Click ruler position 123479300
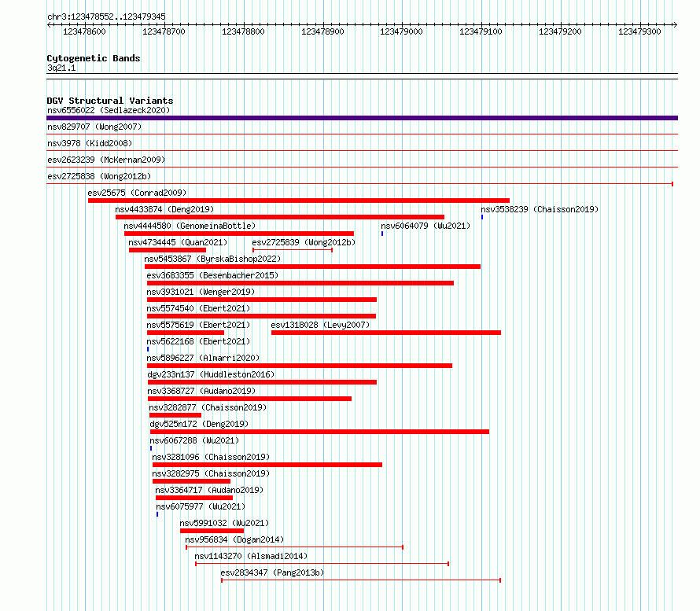This screenshot has width=700, height=611. 639,31
